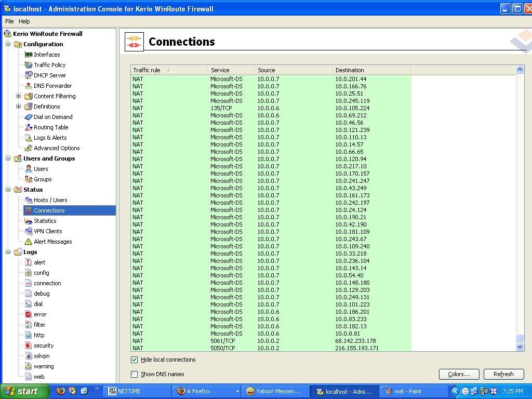This screenshot has width=532, height=399.
Task: Click the Routing Table icon
Action: (x=29, y=127)
